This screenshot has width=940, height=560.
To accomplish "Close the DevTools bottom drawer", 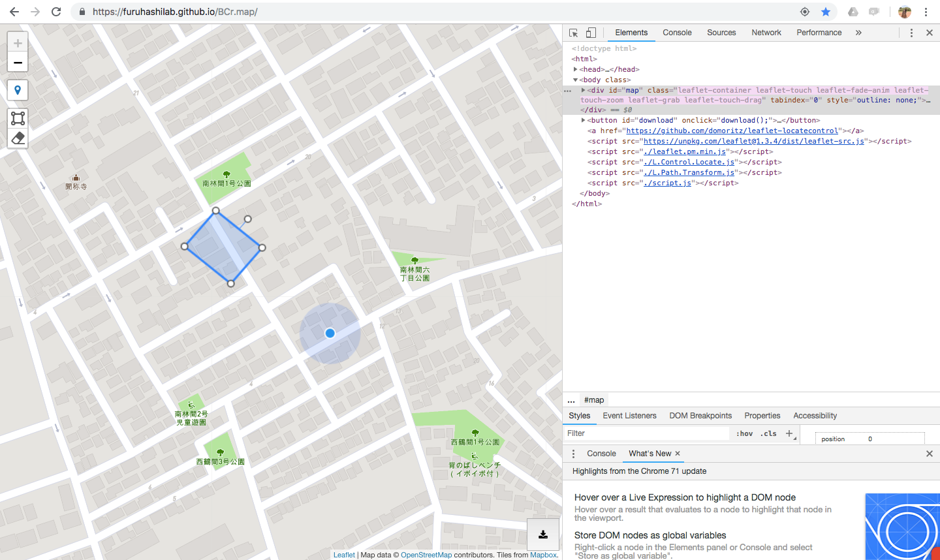I will [x=930, y=454].
